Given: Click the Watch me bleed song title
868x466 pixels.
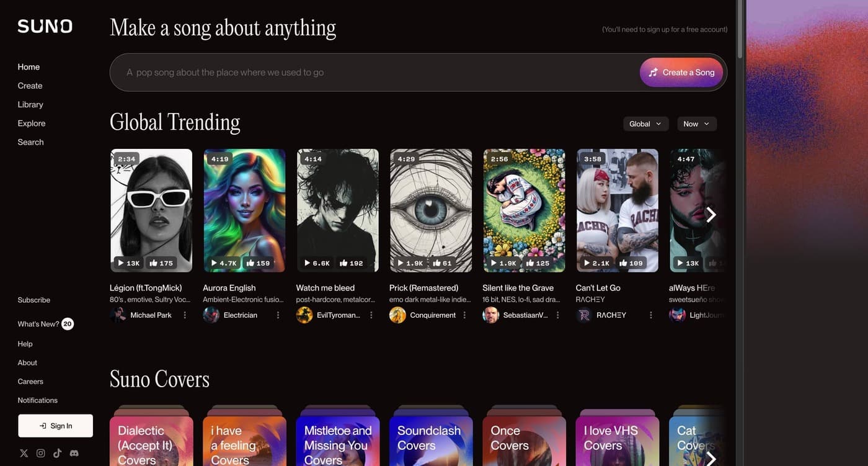Looking at the screenshot, I should click(325, 288).
